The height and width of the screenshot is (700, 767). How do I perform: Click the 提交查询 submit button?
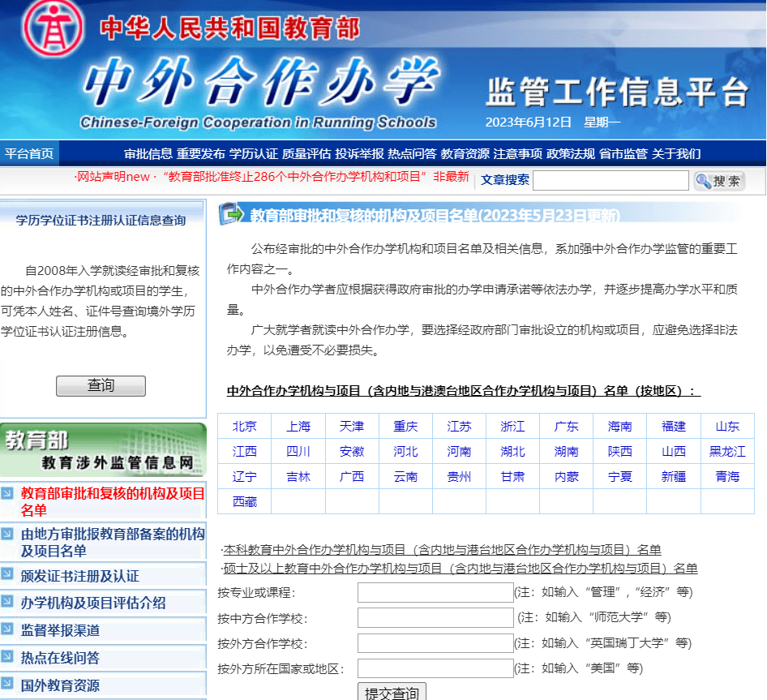pos(392,692)
